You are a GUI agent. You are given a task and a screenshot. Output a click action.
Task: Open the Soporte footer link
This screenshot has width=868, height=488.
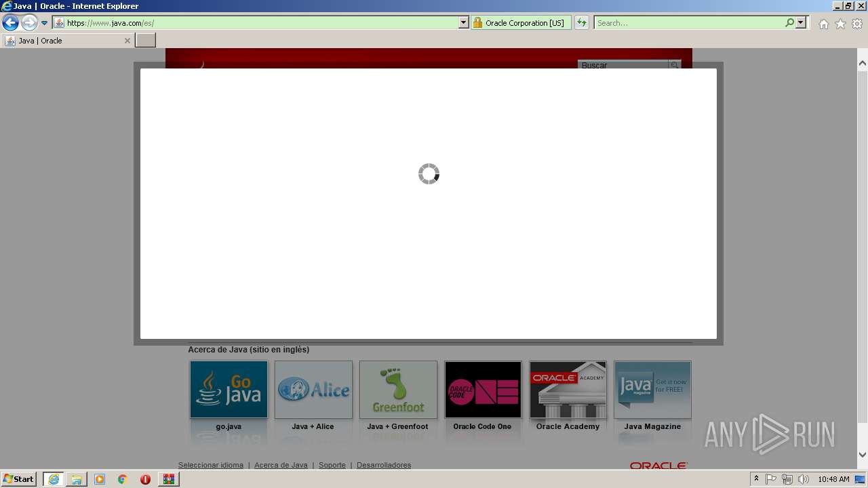(x=332, y=465)
